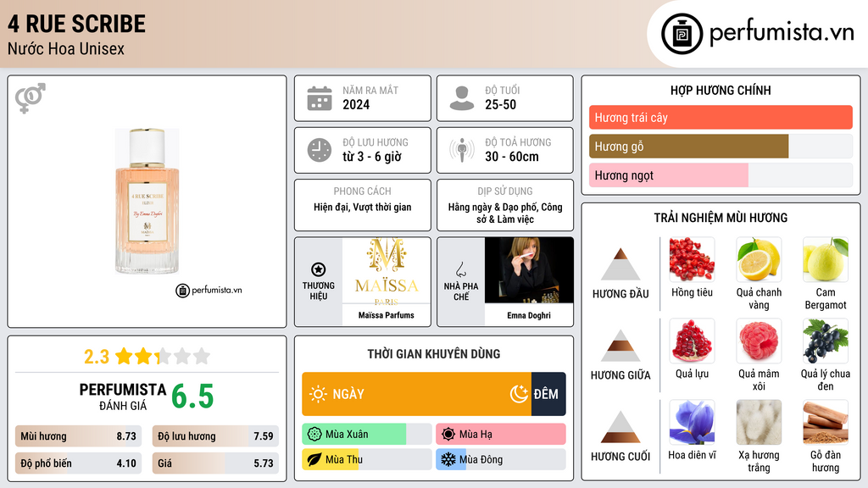Click the 2.3 user rating number

tap(97, 357)
